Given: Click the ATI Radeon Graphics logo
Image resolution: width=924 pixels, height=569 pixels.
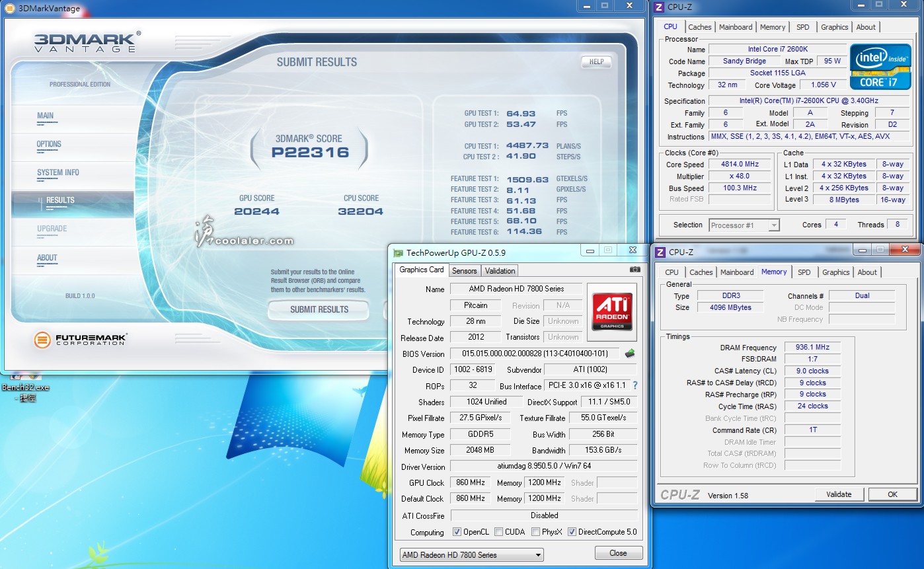Looking at the screenshot, I should [x=611, y=312].
